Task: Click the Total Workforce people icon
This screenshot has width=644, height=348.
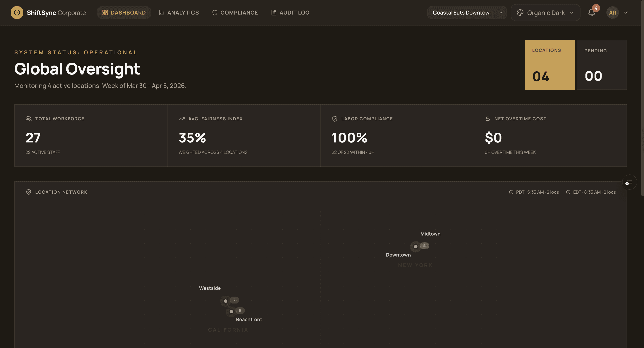Action: tap(28, 119)
